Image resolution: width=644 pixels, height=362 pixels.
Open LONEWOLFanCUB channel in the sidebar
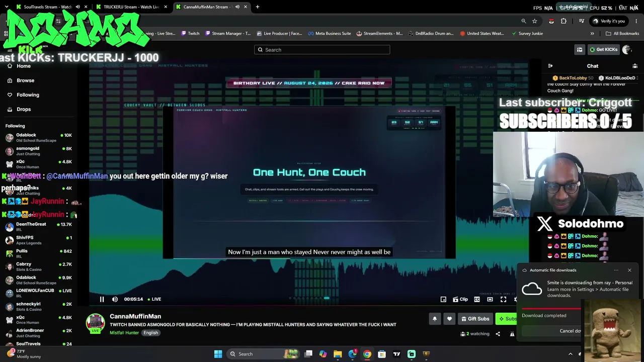click(38, 293)
